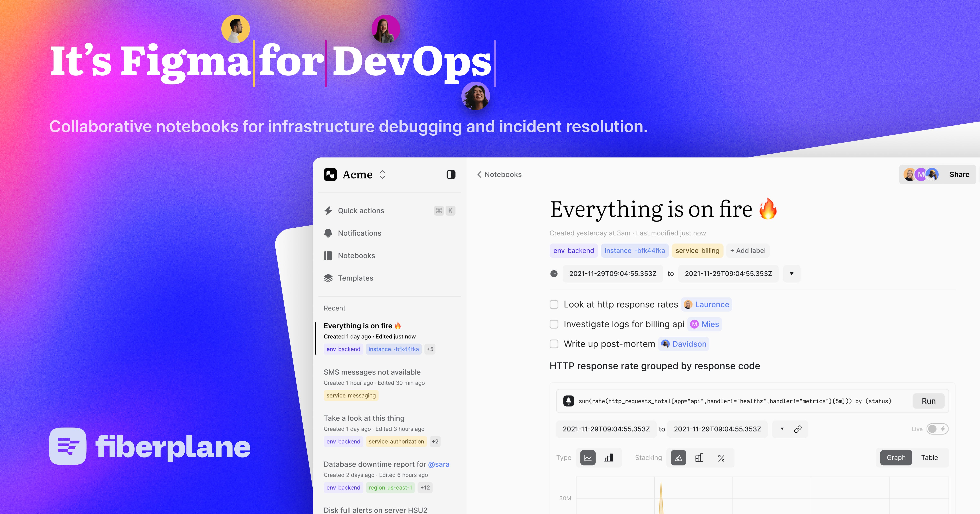Click the service billing label
The image size is (980, 514).
coord(697,250)
